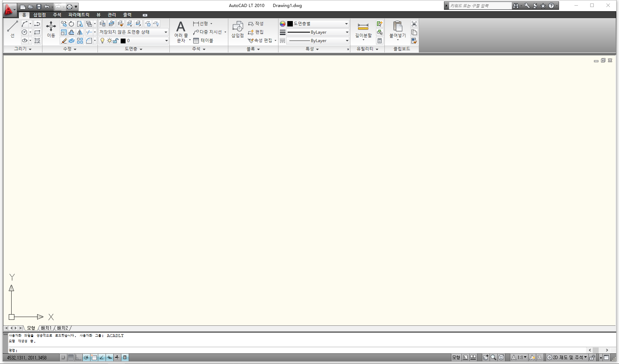Select the Arc drawing tool
Image resolution: width=619 pixels, height=364 pixels.
tap(25, 24)
